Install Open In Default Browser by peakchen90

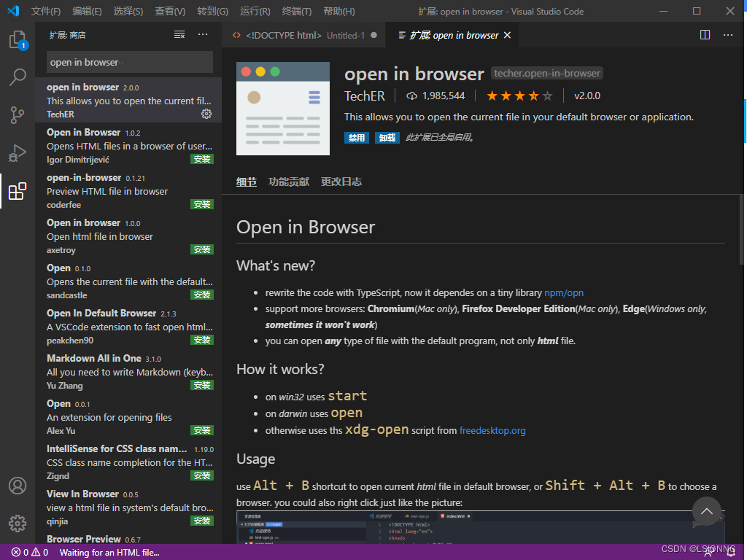click(202, 340)
